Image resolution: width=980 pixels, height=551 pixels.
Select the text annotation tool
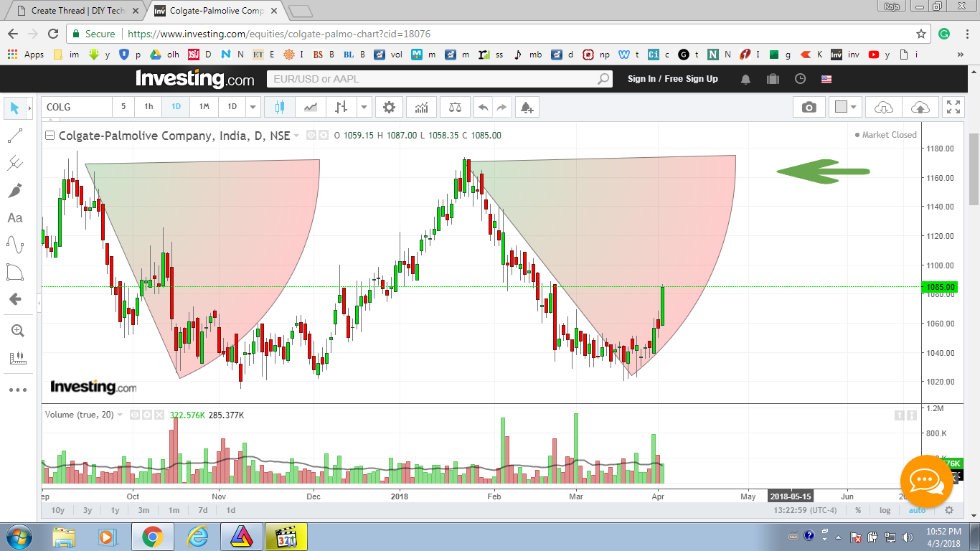point(14,217)
